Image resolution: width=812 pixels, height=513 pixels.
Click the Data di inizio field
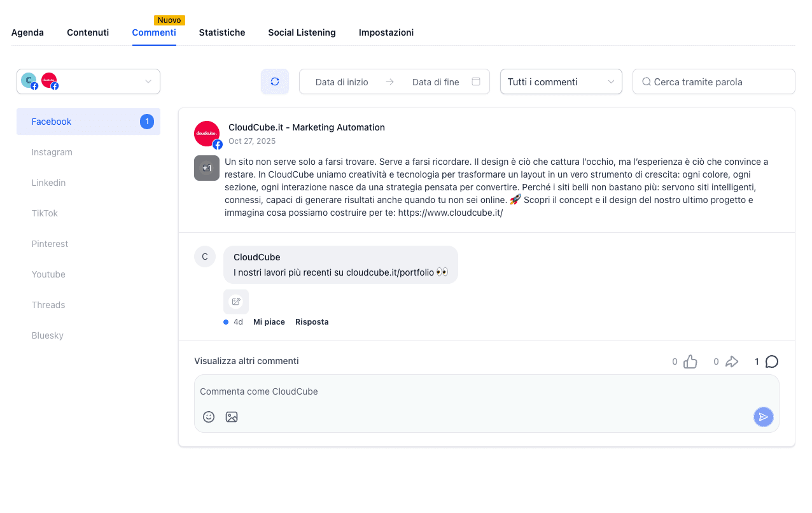click(342, 81)
